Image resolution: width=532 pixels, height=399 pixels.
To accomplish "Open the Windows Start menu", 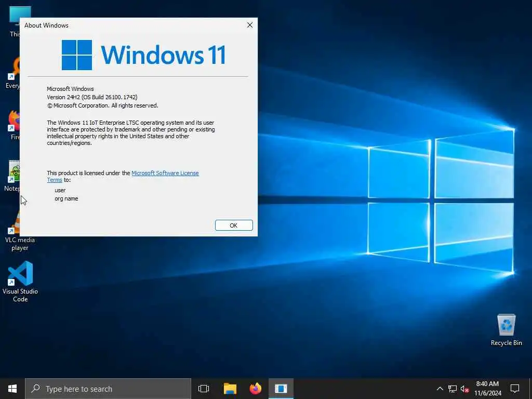I will pos(12,389).
